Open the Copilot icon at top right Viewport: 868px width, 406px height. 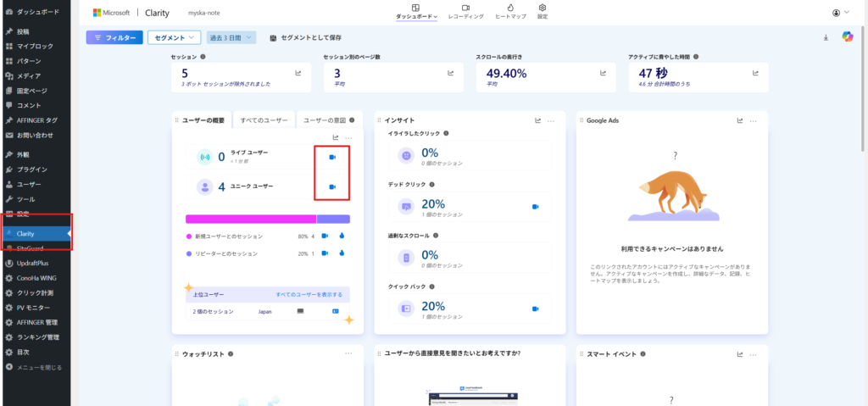(x=848, y=36)
